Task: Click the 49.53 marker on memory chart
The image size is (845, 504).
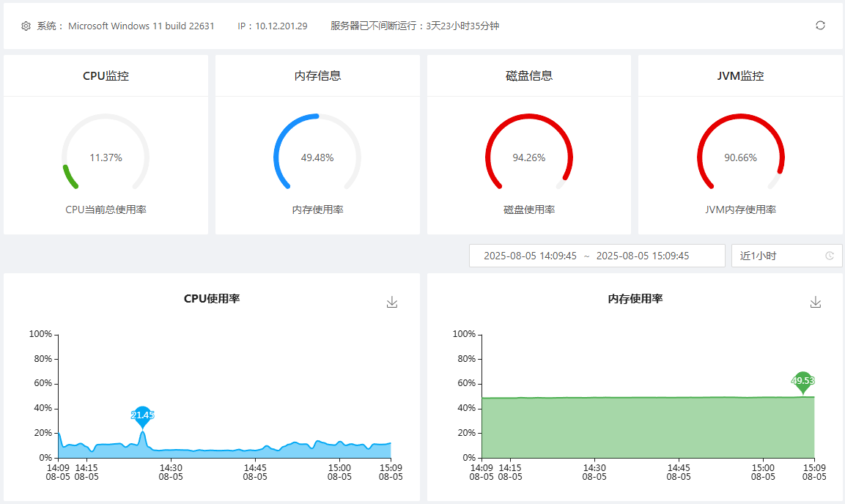Action: [x=803, y=381]
